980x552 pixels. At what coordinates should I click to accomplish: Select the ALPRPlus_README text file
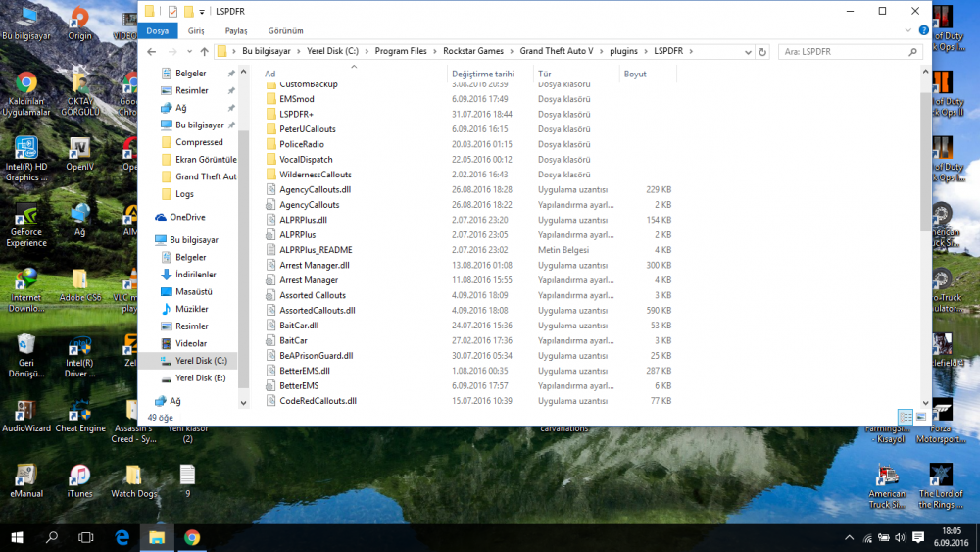click(x=316, y=250)
